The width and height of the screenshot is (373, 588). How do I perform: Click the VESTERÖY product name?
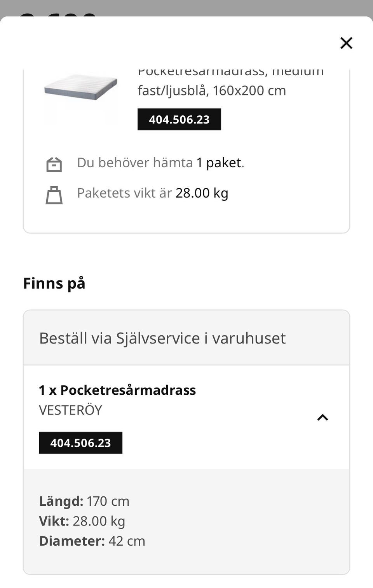pos(70,410)
